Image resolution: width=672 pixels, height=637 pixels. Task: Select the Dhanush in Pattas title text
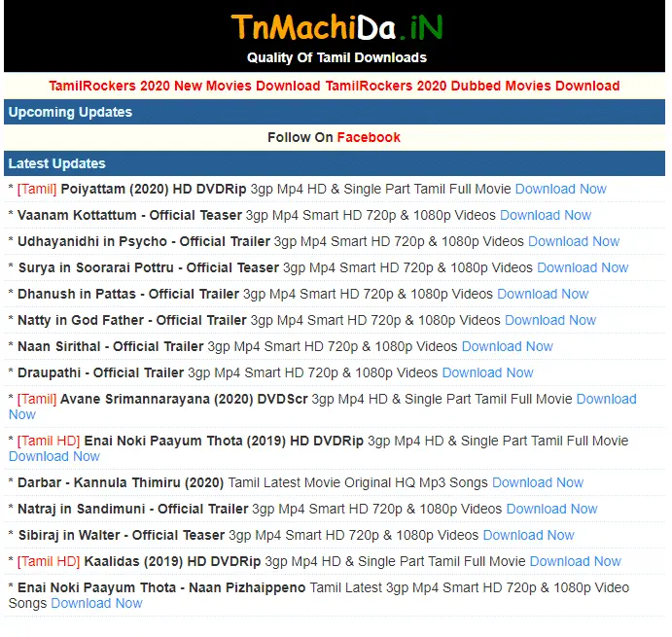(128, 294)
